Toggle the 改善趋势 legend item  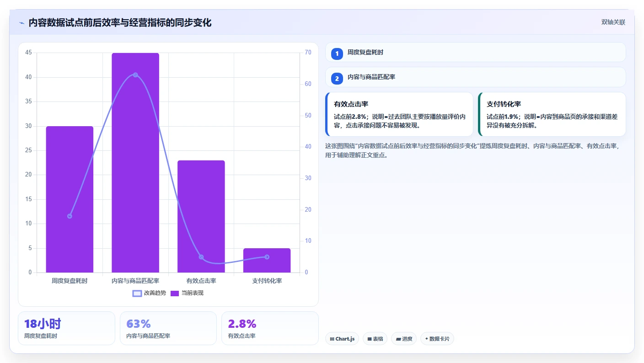pos(149,293)
